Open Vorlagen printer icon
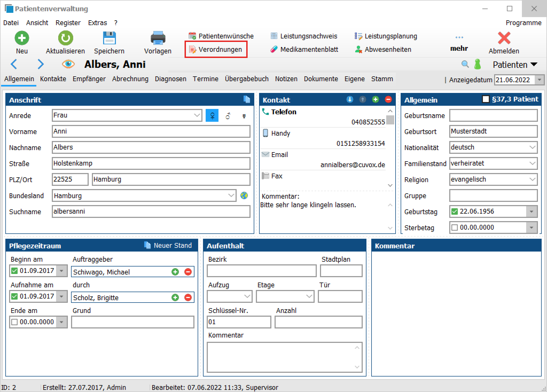547x392 pixels. [158, 38]
